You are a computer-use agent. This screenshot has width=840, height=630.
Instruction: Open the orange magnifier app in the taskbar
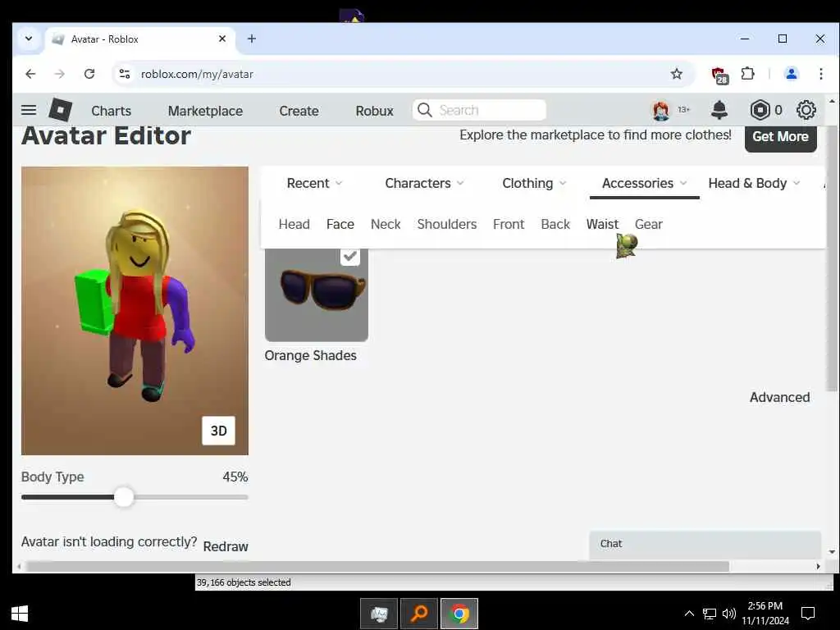point(419,614)
